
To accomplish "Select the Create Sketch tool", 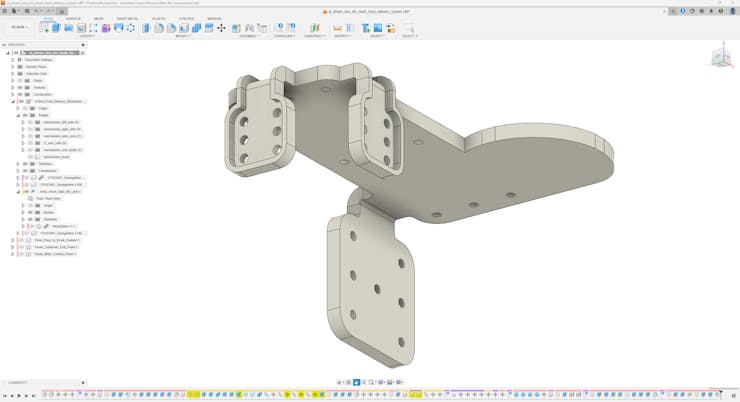I will coord(44,28).
